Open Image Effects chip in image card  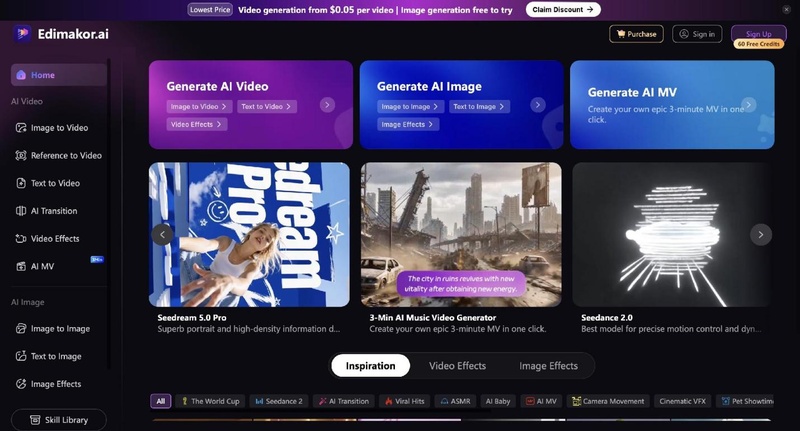408,124
